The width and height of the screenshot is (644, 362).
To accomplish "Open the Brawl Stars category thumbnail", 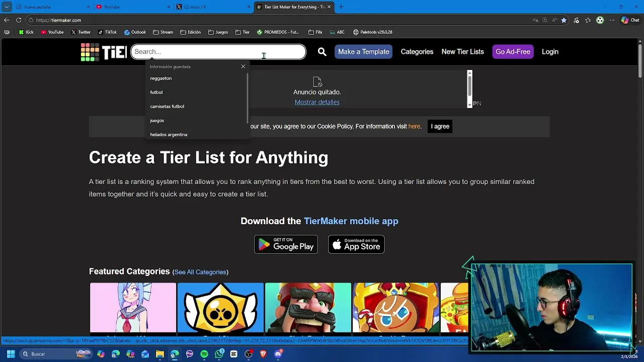I will pyautogui.click(x=220, y=308).
